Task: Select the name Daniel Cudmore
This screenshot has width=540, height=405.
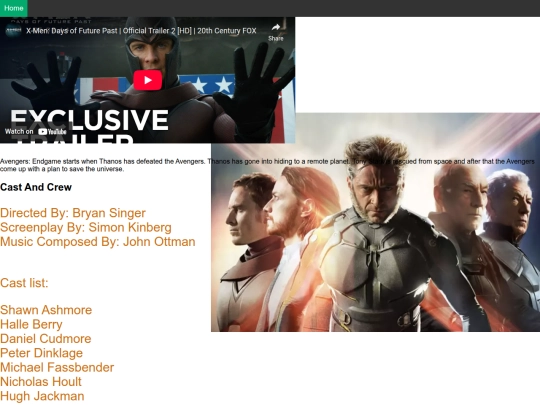Action: click(x=45, y=339)
